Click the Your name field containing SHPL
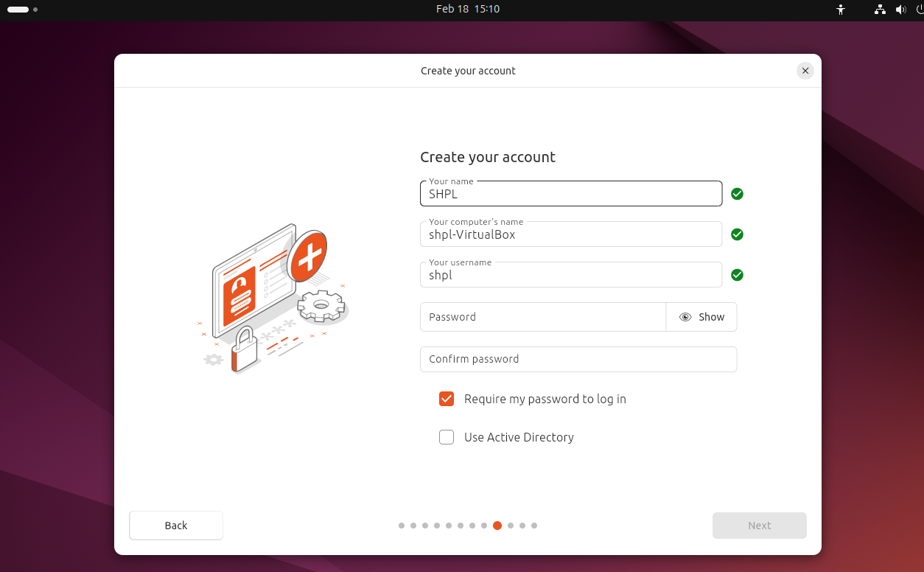The height and width of the screenshot is (572, 924). [571, 193]
